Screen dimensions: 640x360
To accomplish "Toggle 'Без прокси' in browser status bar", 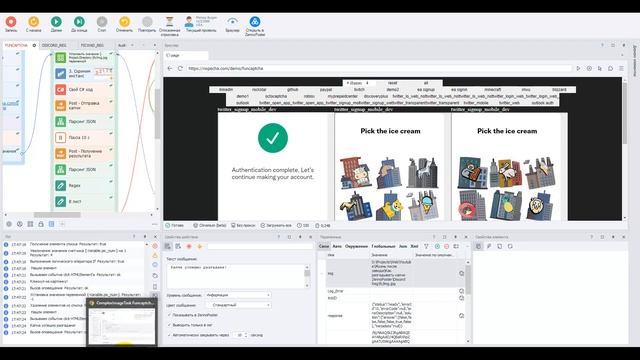I will pos(243,225).
